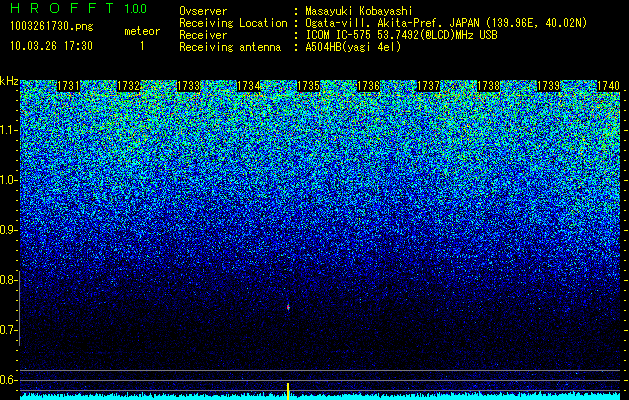Click the meteor count value 1

click(x=142, y=46)
